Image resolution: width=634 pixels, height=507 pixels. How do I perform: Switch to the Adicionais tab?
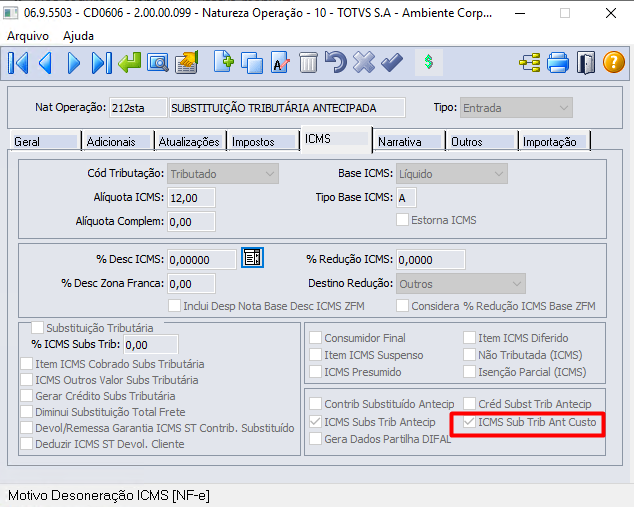coord(118,142)
